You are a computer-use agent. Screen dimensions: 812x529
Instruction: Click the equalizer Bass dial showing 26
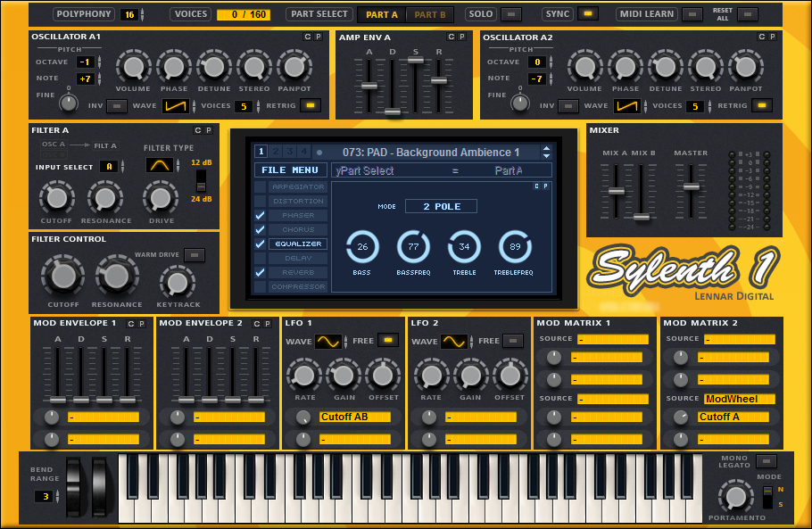point(362,247)
